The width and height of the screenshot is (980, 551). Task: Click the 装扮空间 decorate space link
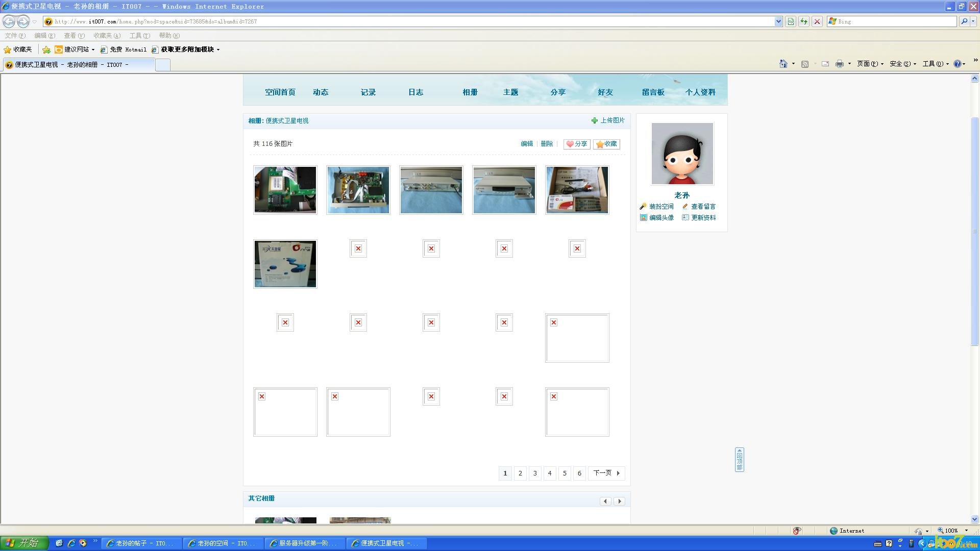click(656, 207)
